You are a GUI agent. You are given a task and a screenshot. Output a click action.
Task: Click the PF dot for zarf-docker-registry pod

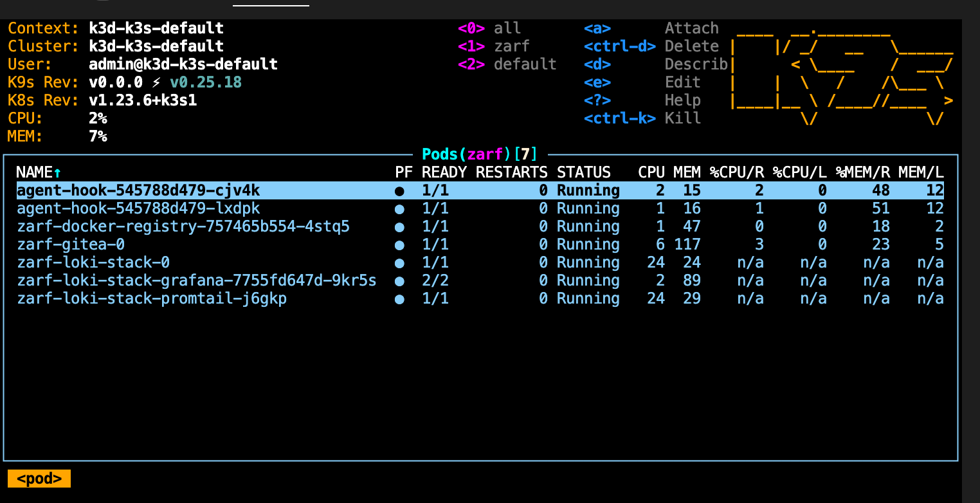click(x=399, y=226)
